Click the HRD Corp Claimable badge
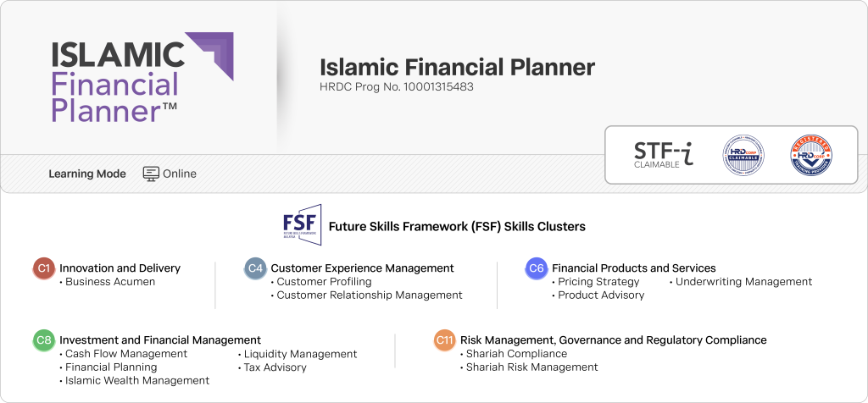The image size is (868, 403). pyautogui.click(x=743, y=154)
